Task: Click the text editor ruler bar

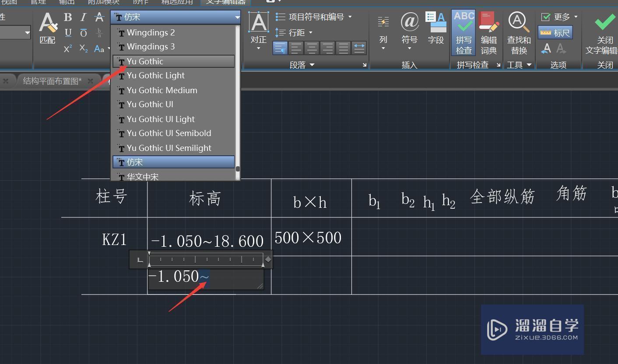Action: pos(206,259)
